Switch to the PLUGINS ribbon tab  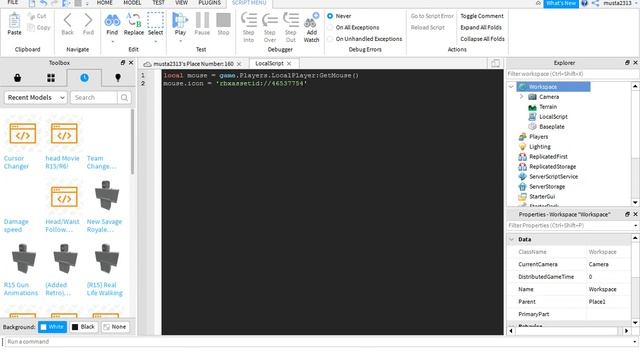(209, 2)
